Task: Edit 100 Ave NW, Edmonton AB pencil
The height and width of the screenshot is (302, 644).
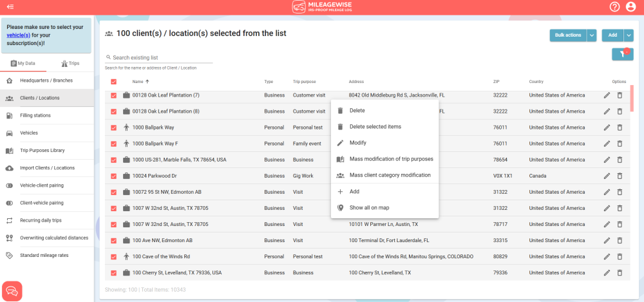Action: (607, 240)
